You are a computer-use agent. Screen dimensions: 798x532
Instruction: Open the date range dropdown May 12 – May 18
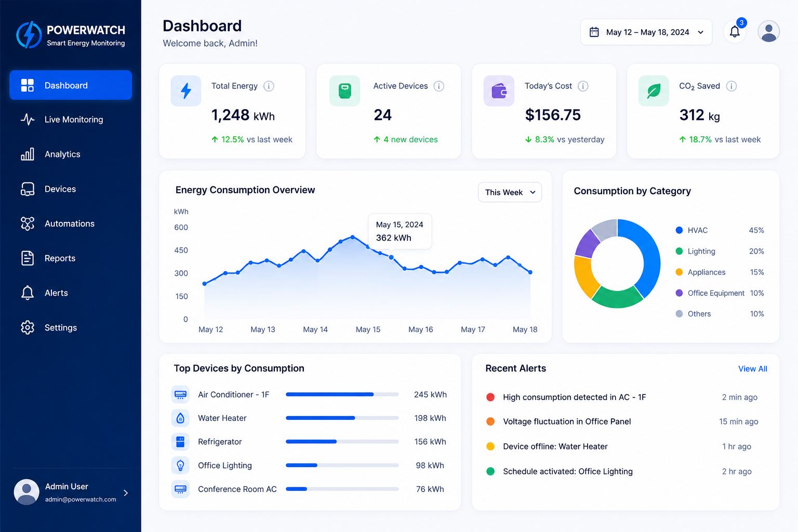click(646, 32)
